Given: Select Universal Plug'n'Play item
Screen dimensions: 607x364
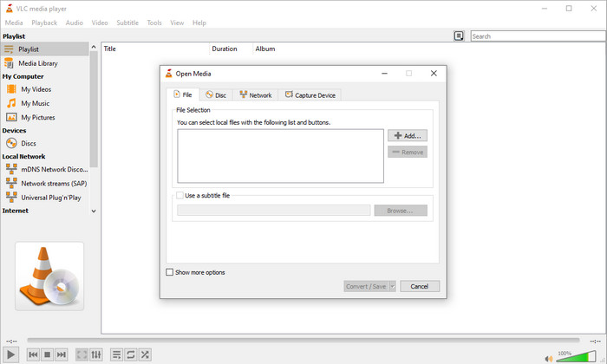Looking at the screenshot, I should pyautogui.click(x=45, y=198).
